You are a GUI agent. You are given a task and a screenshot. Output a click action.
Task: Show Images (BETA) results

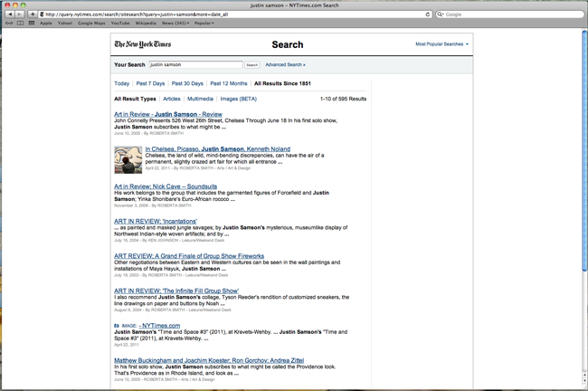(x=239, y=99)
